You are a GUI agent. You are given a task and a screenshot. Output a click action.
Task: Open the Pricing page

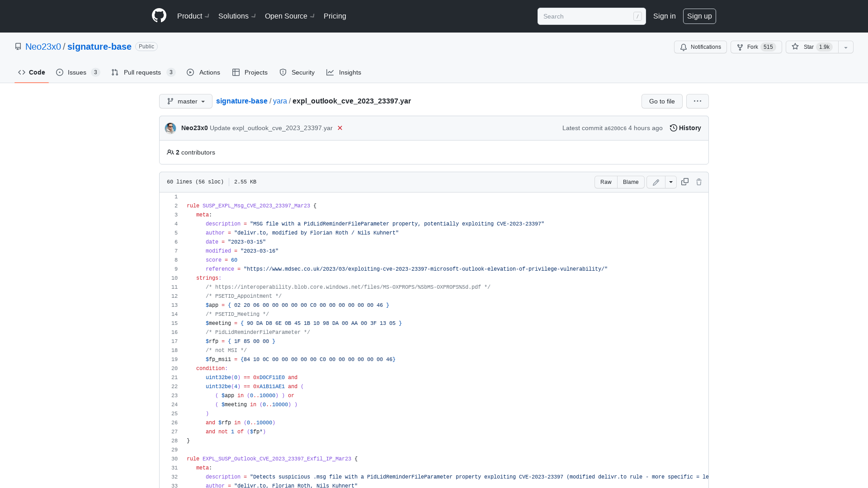335,16
